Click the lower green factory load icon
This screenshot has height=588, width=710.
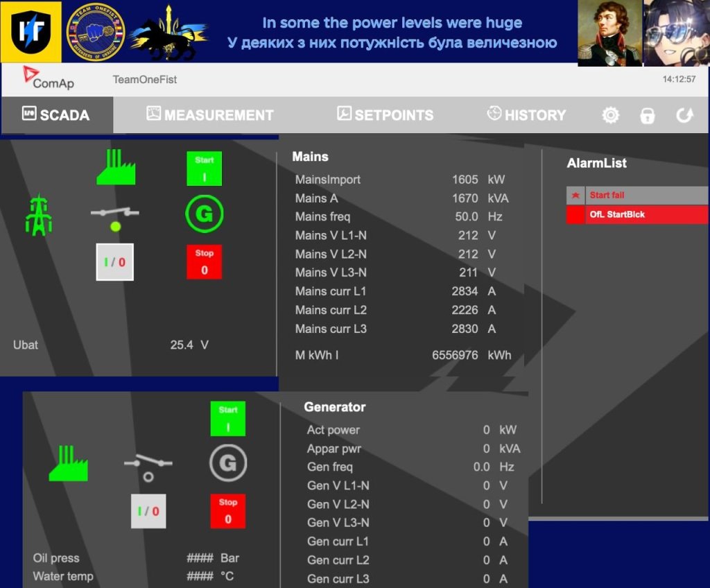click(68, 463)
